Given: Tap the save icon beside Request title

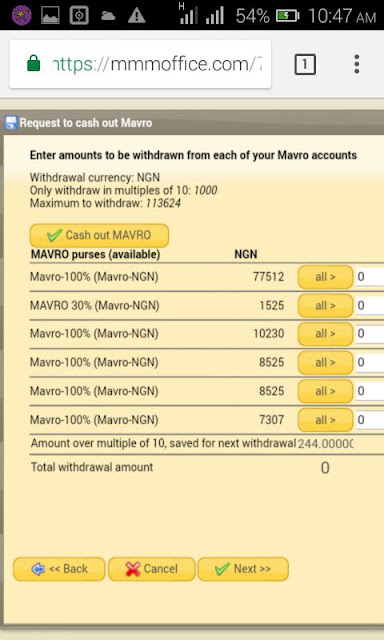Looking at the screenshot, I should point(11,123).
